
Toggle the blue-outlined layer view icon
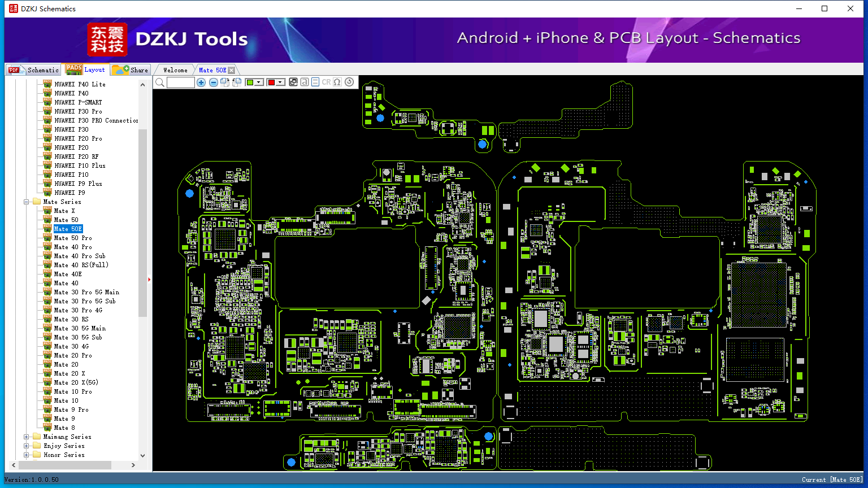[315, 82]
